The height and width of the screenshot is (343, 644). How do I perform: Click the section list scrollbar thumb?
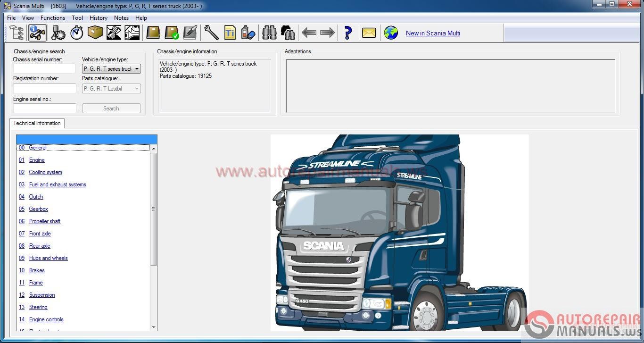[x=154, y=209]
